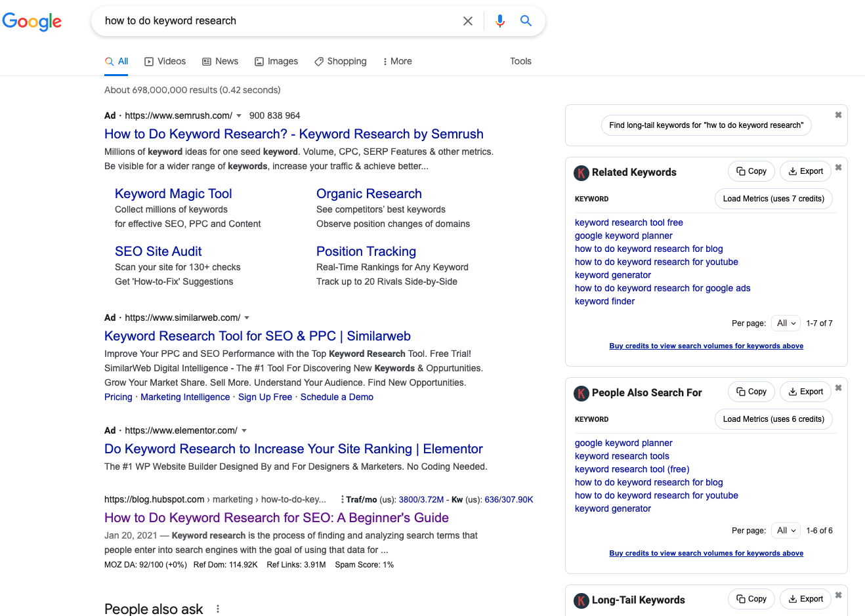Viewport: 865px width, 616px height.
Task: Open the Per page dropdown in Related Keywords
Action: click(x=785, y=323)
